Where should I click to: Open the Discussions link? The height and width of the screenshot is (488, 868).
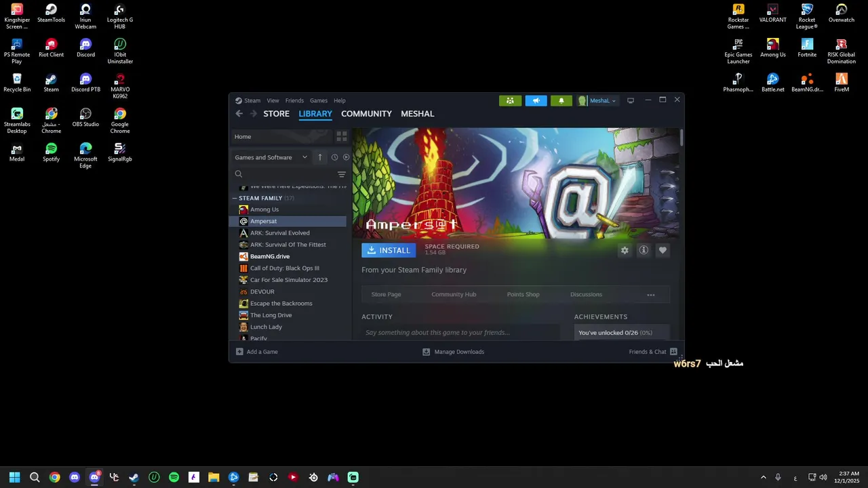coord(586,295)
